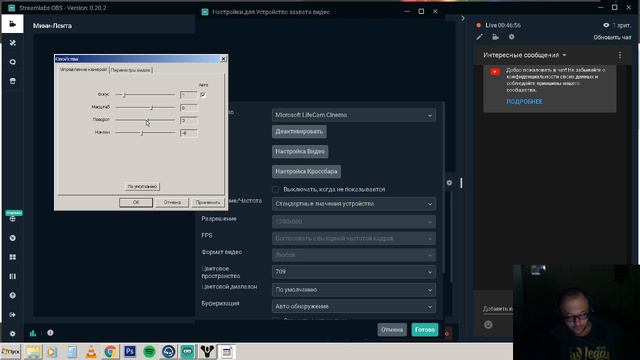Click the round clock-like sidebar icon
The height and width of the screenshot is (360, 640).
coord(13,238)
